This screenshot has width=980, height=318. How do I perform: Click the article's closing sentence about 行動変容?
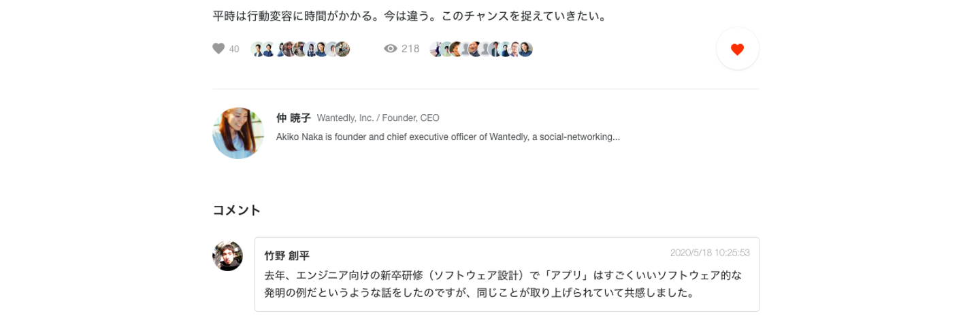409,16
